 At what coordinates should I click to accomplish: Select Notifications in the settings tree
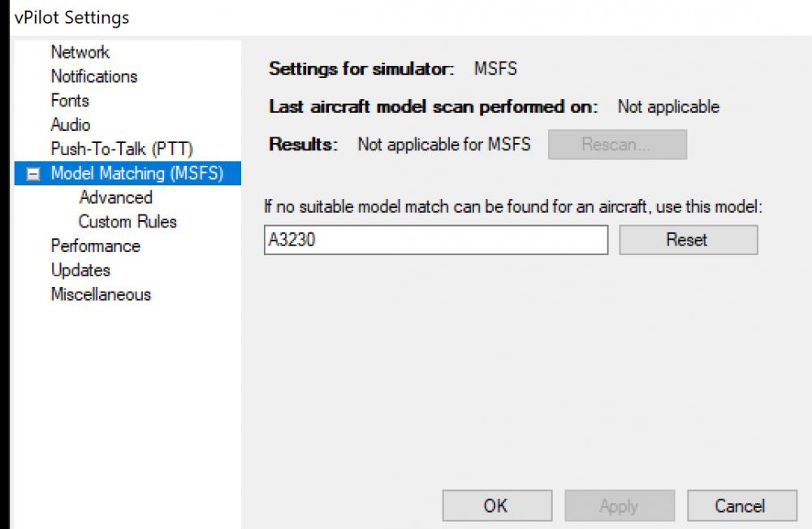coord(94,76)
